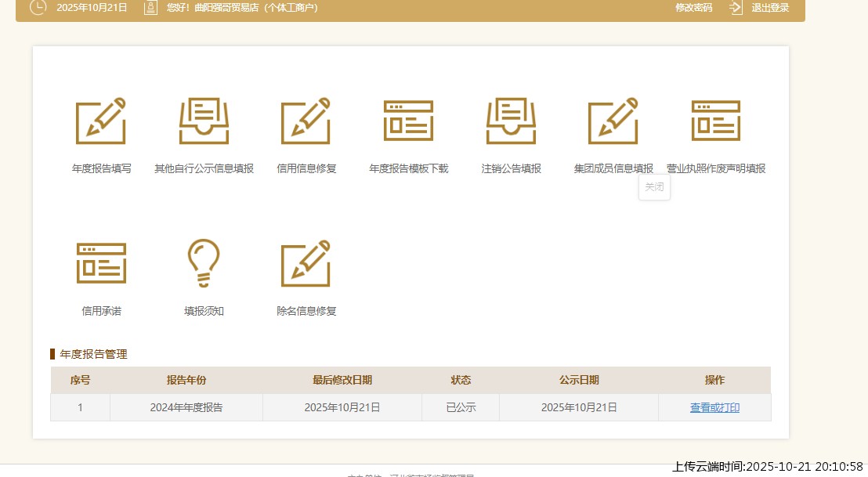This screenshot has height=477, width=868.
Task: Open the 注销公告填报 icon
Action: point(511,121)
